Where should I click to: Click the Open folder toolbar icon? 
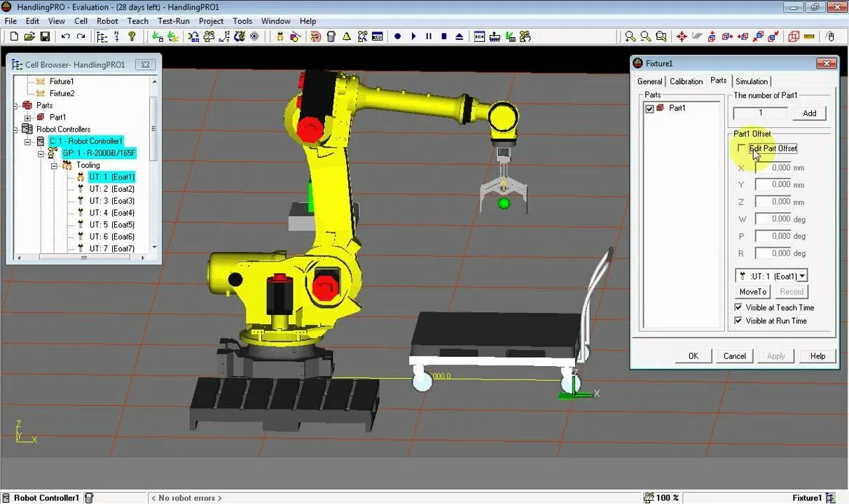coord(29,36)
